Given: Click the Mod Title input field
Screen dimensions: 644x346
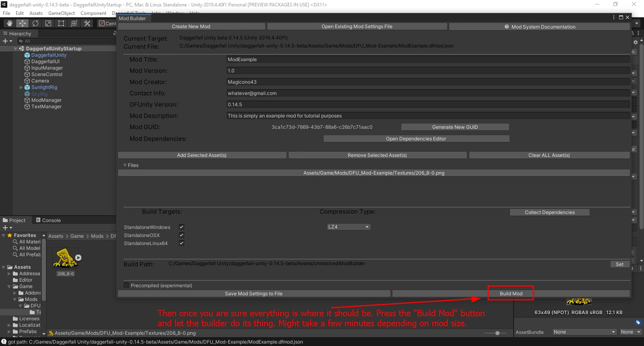Looking at the screenshot, I should click(429, 60).
